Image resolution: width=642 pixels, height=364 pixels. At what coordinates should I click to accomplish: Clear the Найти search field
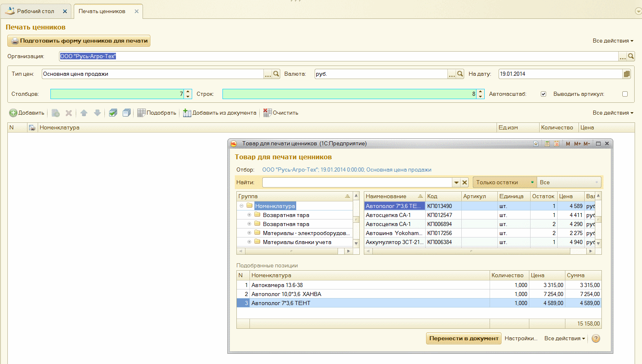click(465, 183)
